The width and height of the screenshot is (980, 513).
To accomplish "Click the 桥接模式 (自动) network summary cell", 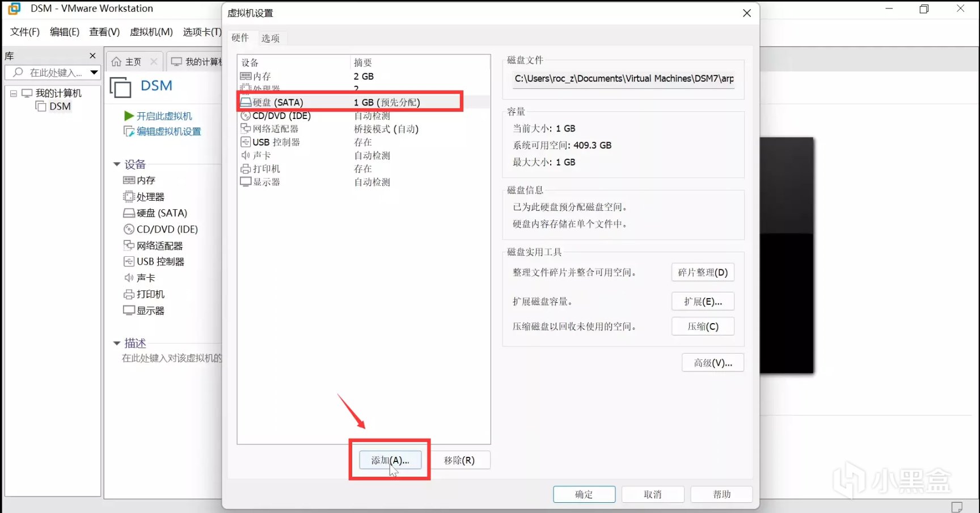I will click(386, 129).
